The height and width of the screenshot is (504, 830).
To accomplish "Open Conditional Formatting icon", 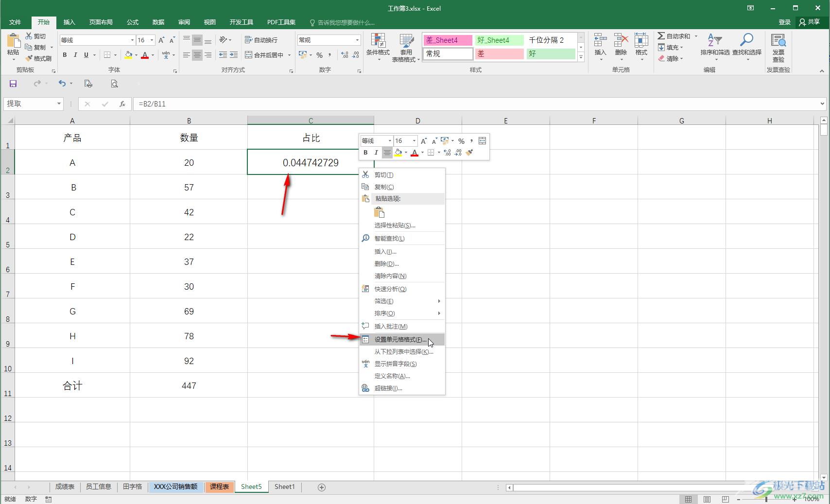I will coord(378,41).
